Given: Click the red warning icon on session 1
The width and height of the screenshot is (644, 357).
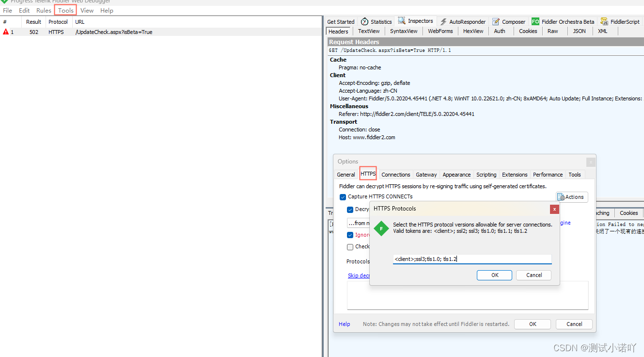Looking at the screenshot, I should [x=6, y=32].
